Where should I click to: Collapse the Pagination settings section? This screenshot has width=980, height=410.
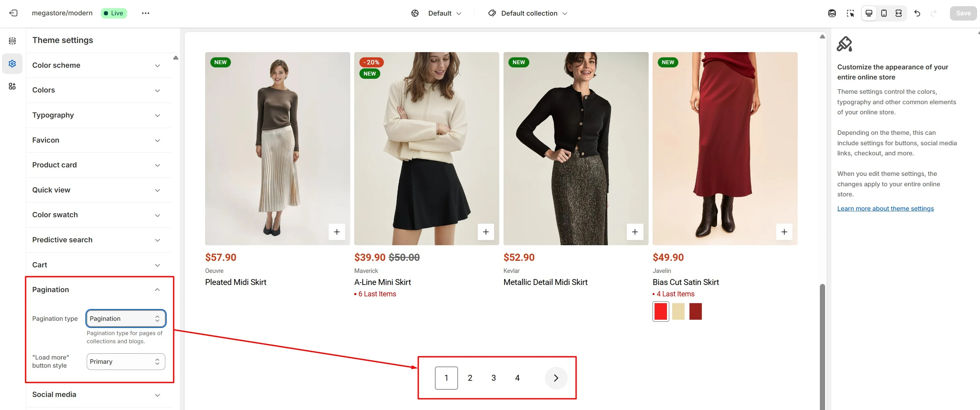(x=157, y=290)
